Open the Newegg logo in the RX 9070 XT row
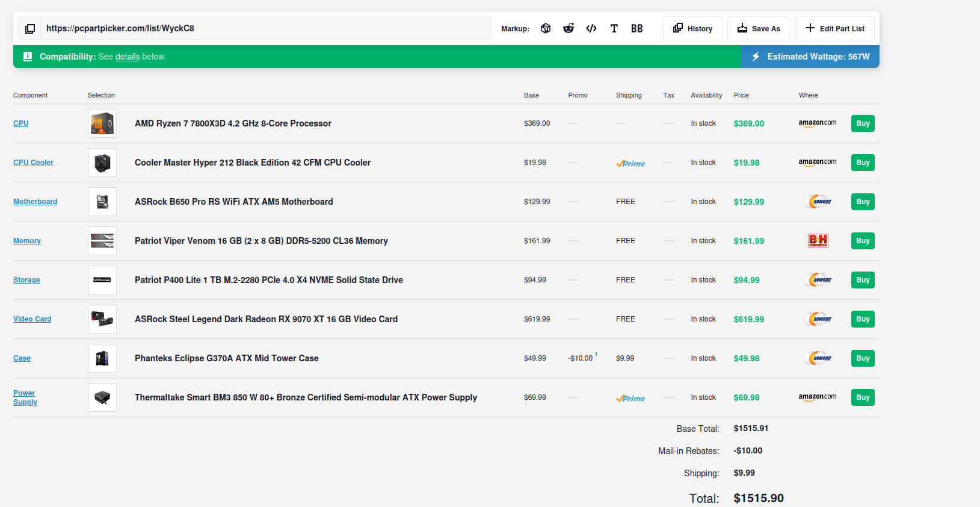The image size is (980, 507). 819,319
